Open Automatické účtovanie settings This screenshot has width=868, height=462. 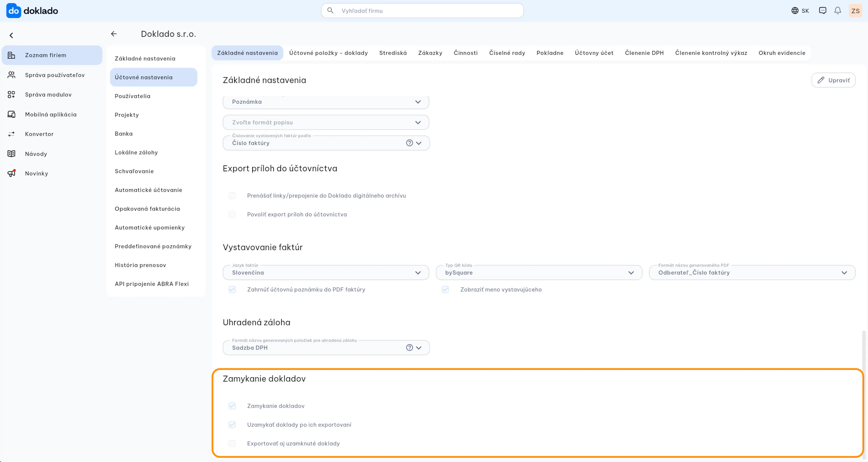click(x=154, y=190)
